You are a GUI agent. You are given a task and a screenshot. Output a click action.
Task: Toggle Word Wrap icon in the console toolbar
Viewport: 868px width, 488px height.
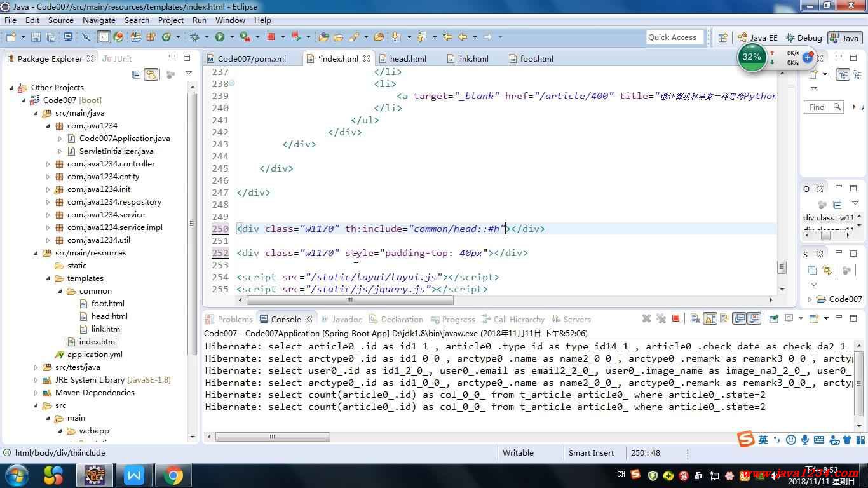(x=725, y=318)
